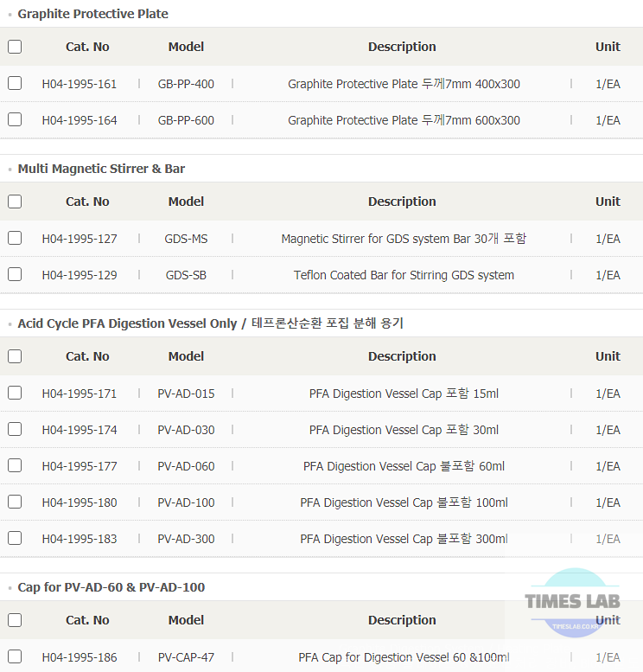Check the PV-CAP-47 PFA cap item
643x672 pixels.
15,656
